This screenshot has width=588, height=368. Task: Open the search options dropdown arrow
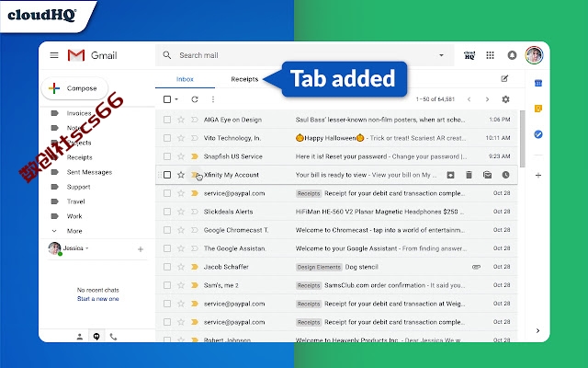click(x=441, y=55)
